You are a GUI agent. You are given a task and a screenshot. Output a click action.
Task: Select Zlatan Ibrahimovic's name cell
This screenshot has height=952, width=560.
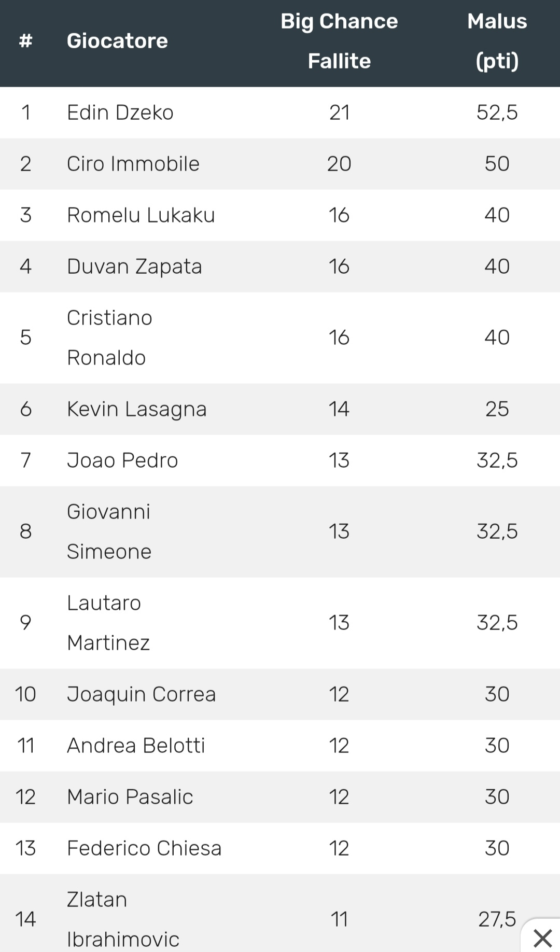pos(123,919)
